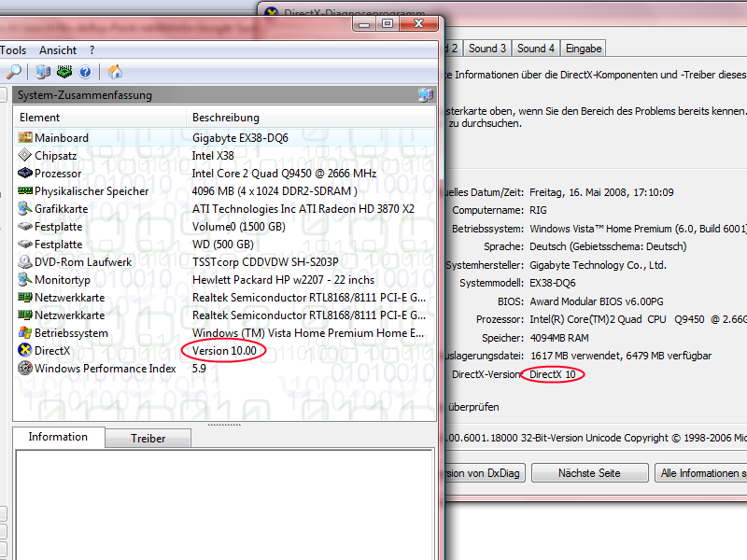
Task: Select 'Intel Core 2 Quad Q9450 @ 2666 MHz'
Action: point(284,173)
